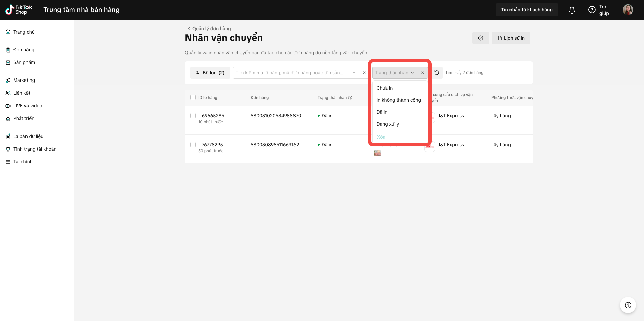Click the Sản phẩm bag icon

coord(8,62)
